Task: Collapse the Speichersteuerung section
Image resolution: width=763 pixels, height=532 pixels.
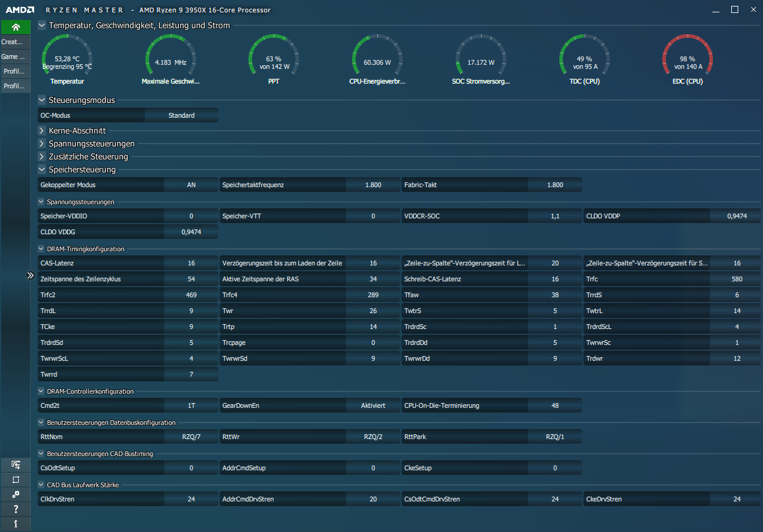Action: coord(42,169)
